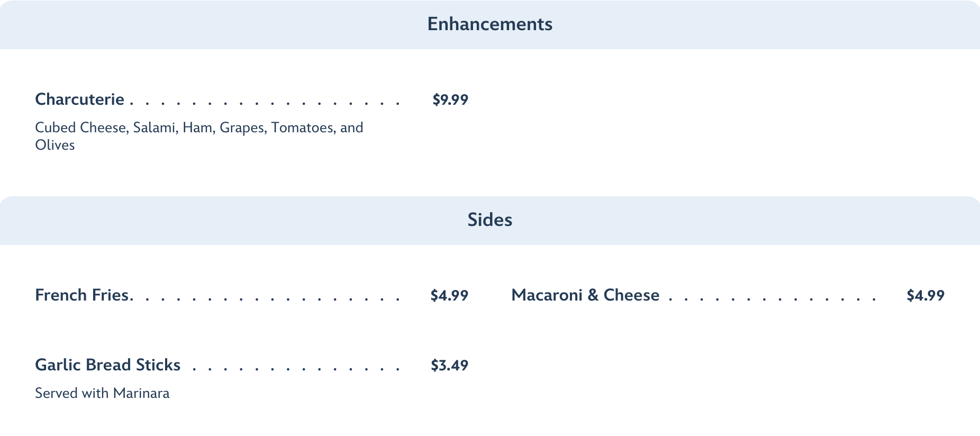
Task: Select the Macaroni & Cheese item
Action: 585,295
